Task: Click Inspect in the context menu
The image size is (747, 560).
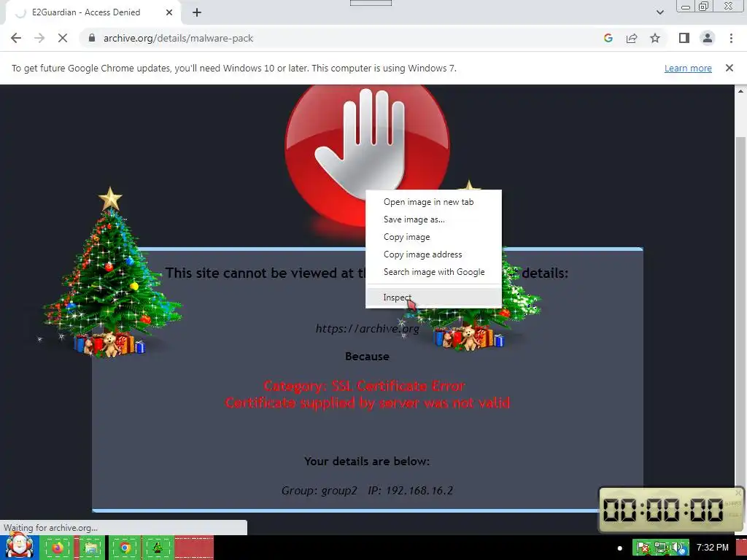Action: (433, 297)
